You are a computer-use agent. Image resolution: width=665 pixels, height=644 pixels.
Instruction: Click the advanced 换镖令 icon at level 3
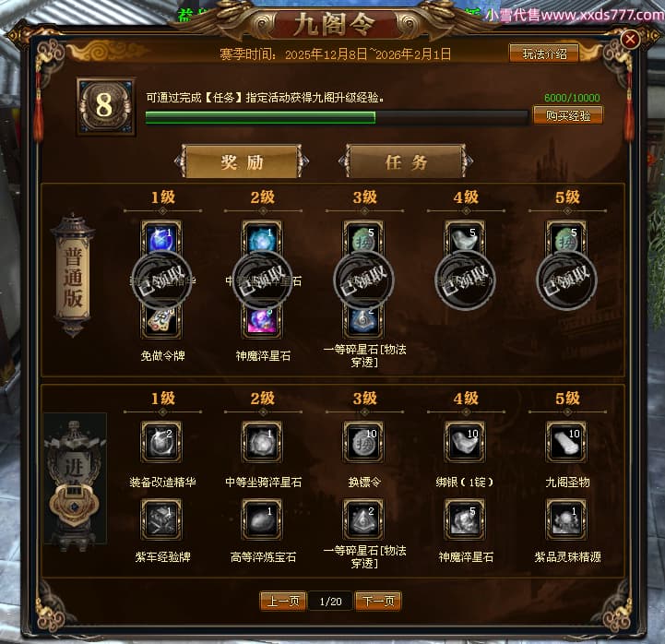[x=364, y=443]
